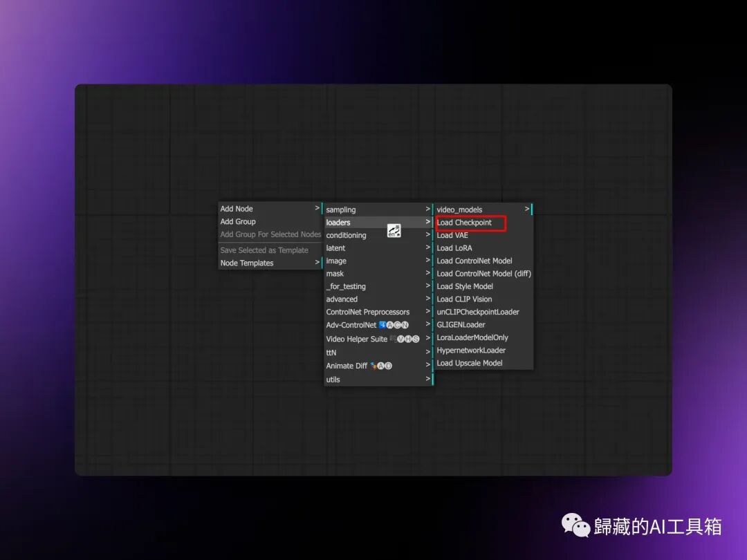The image size is (747, 560).
Task: Open the Video Helper Suite category
Action: pos(378,339)
